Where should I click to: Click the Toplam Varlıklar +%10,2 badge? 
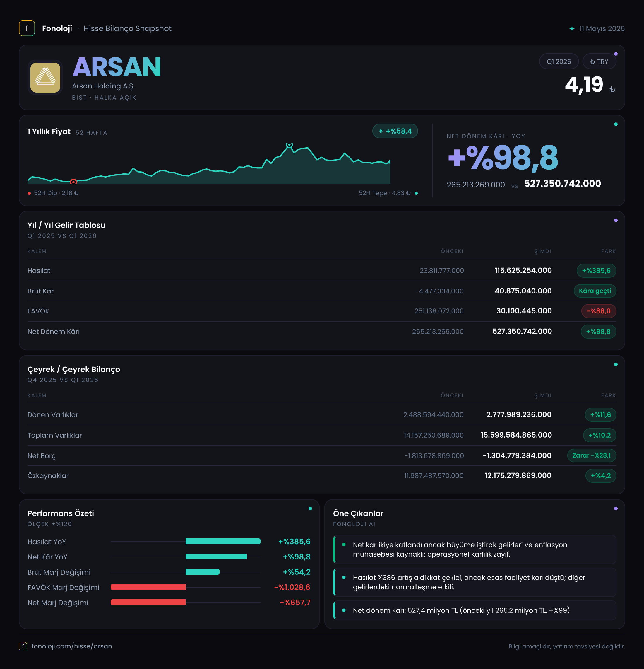point(600,435)
